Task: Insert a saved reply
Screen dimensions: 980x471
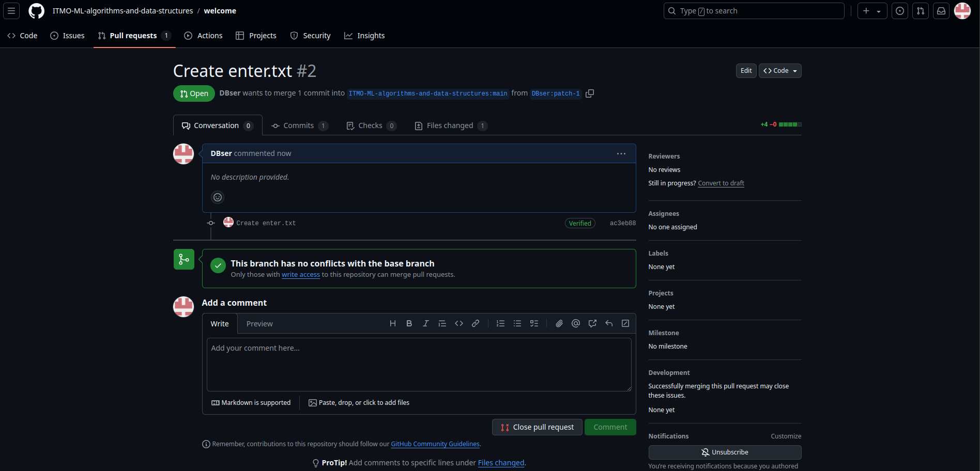Action: pyautogui.click(x=609, y=323)
